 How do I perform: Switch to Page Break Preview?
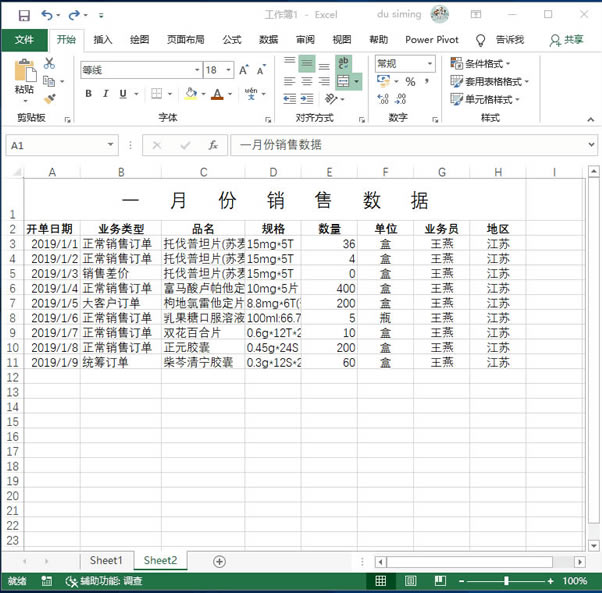(440, 581)
